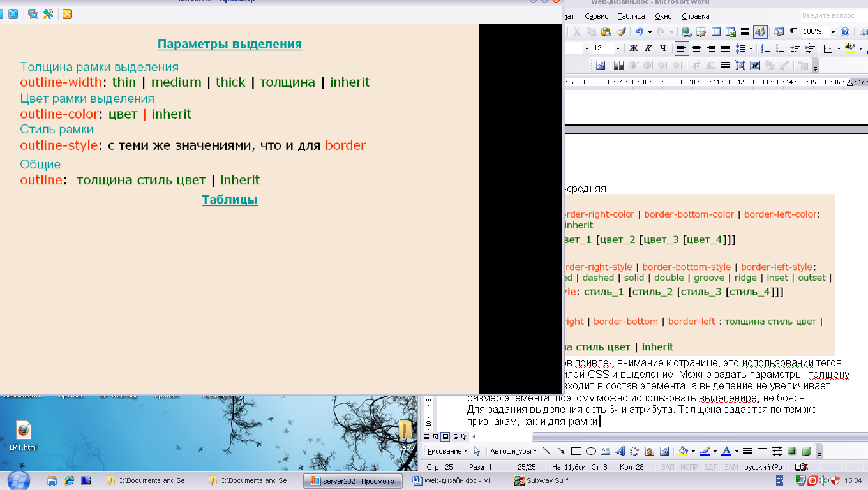The height and width of the screenshot is (490, 868).
Task: Click the Line Style icon on picture toolbar
Action: [725, 65]
